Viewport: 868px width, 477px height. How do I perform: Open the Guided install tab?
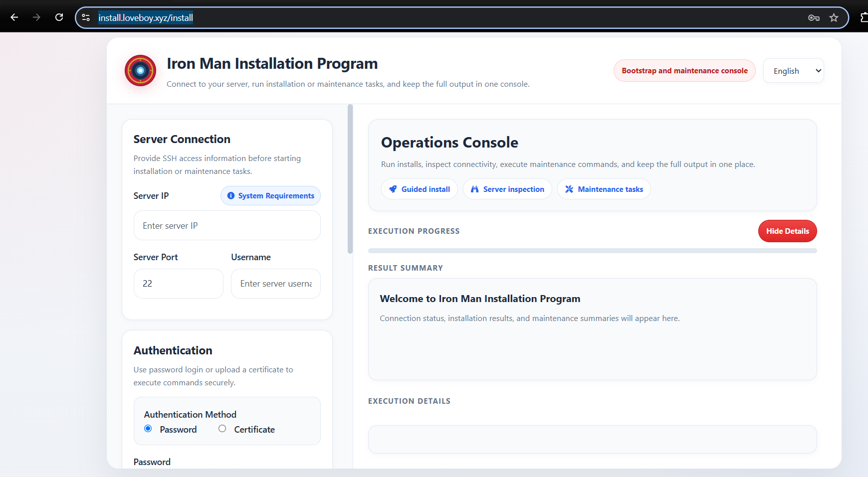click(420, 189)
